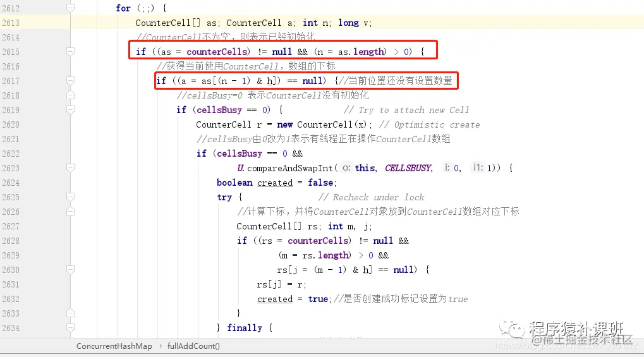The width and height of the screenshot is (644, 357).
Task: Click line number 2621 in the gutter
Action: pos(11,139)
